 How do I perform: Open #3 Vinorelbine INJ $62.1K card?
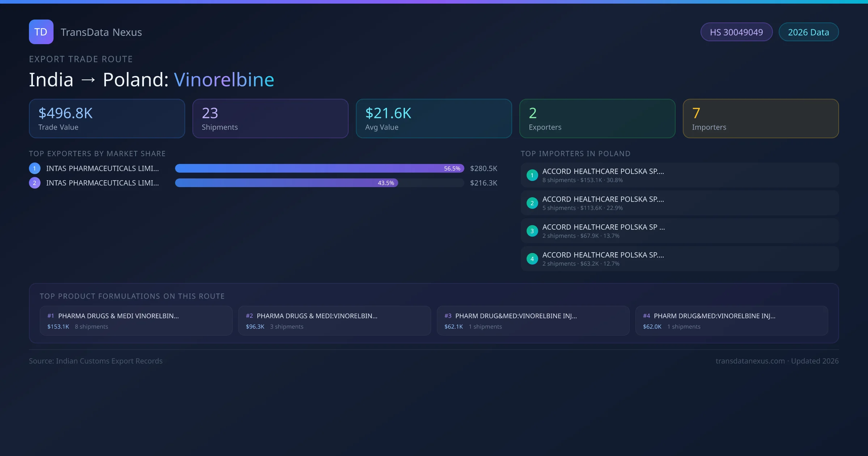(x=533, y=321)
